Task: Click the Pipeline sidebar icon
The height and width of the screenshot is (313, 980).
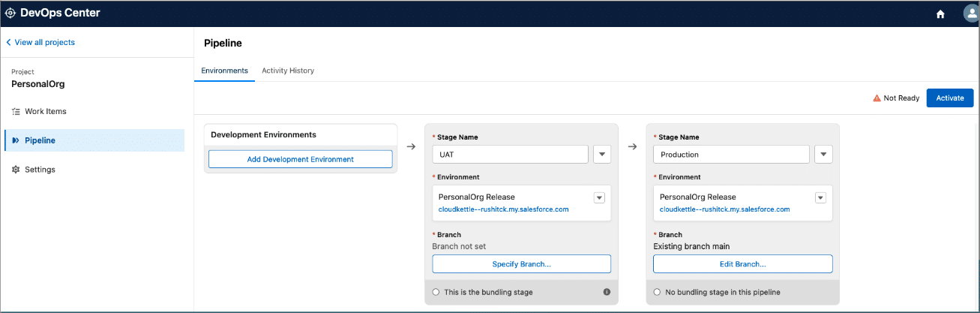Action: click(x=16, y=140)
